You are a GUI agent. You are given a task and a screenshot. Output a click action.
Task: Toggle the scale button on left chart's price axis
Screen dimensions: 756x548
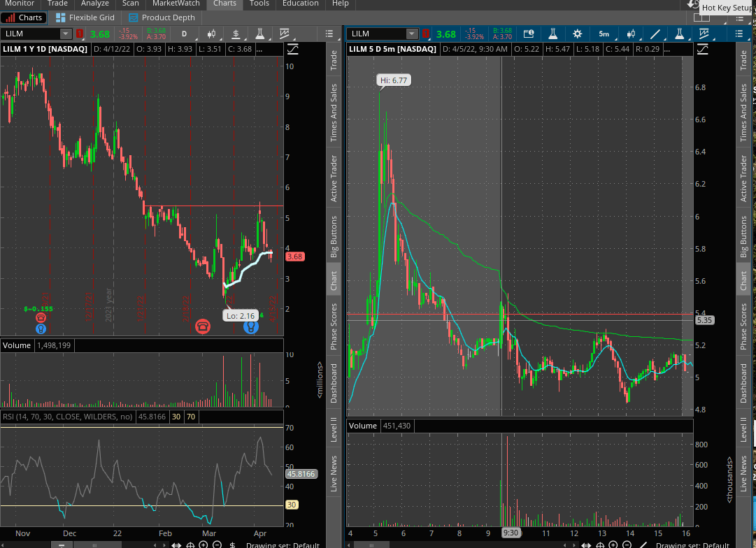pos(292,49)
